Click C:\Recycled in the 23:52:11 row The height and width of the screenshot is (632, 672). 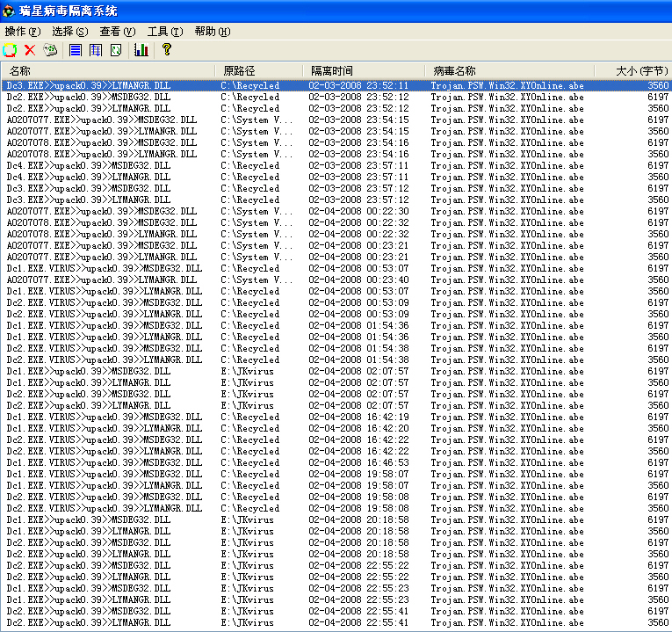coord(249,85)
